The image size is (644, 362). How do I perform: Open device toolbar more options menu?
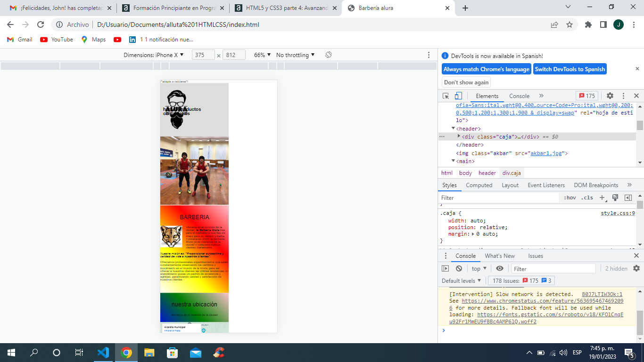429,55
